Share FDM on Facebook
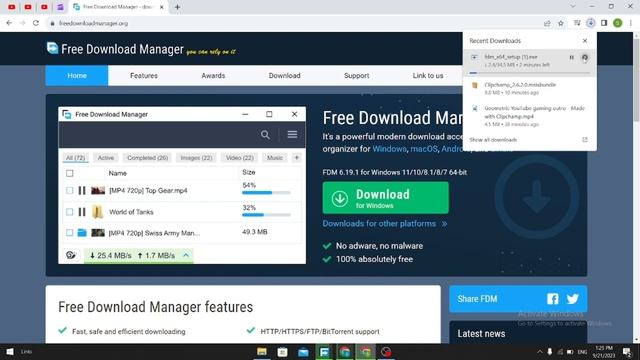Image resolution: width=640 pixels, height=360 pixels. coord(553,299)
